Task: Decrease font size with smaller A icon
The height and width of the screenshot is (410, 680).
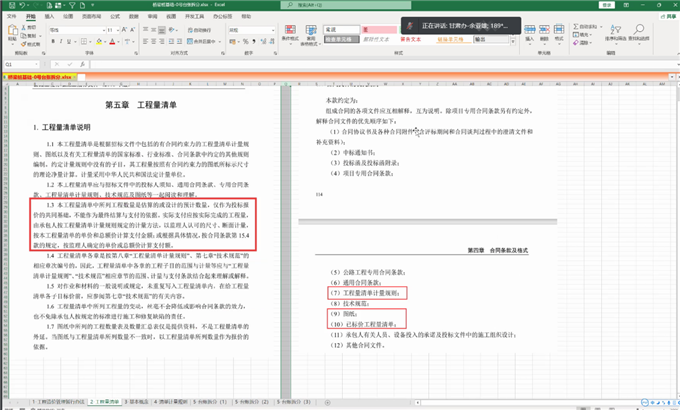Action: [x=132, y=30]
